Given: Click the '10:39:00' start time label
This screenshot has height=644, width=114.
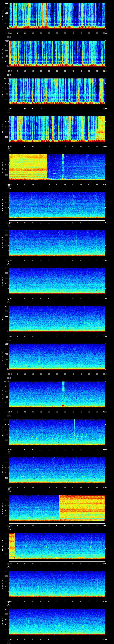Looking at the screenshot, I should click(x=9, y=412).
